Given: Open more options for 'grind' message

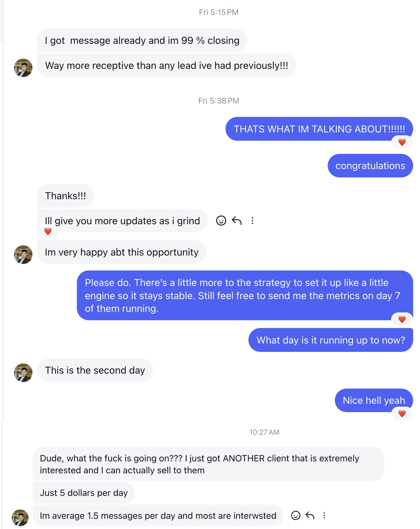Looking at the screenshot, I should (252, 221).
